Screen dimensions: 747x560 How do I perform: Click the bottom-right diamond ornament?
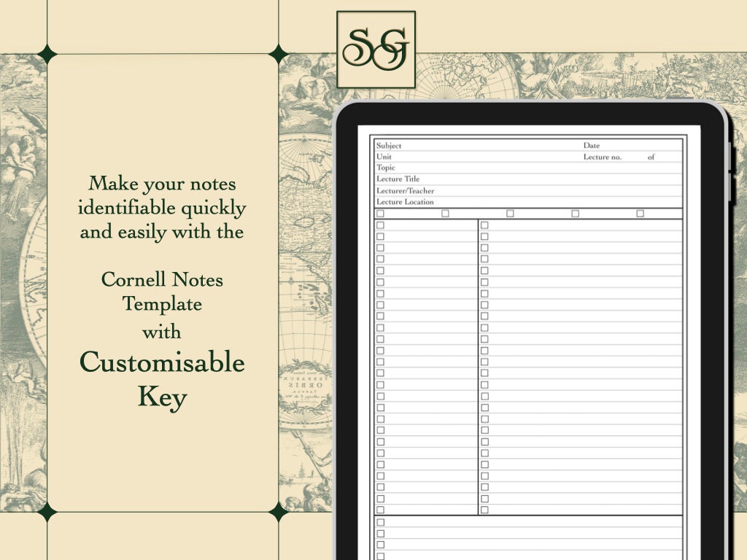[279, 510]
